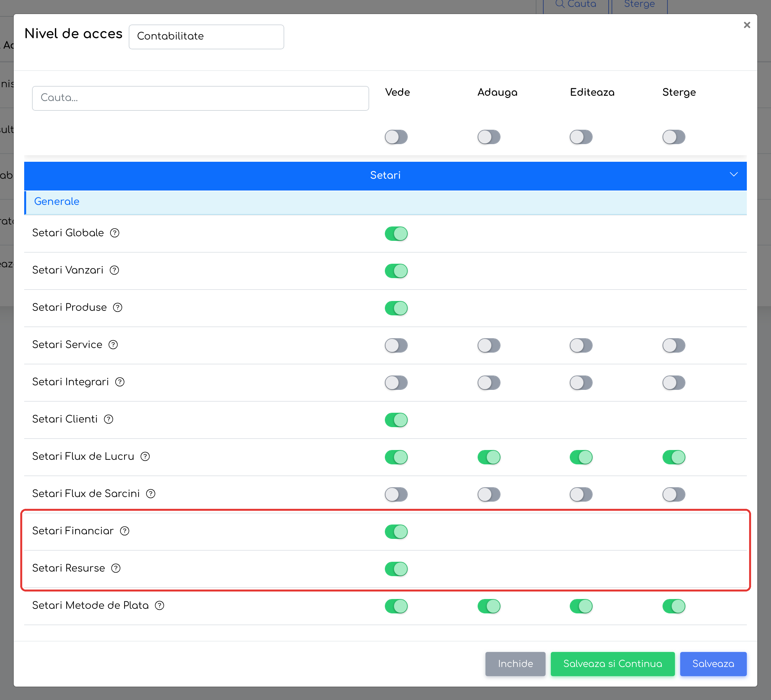Focus the Cauta search field
Image resolution: width=771 pixels, height=700 pixels.
pos(200,98)
